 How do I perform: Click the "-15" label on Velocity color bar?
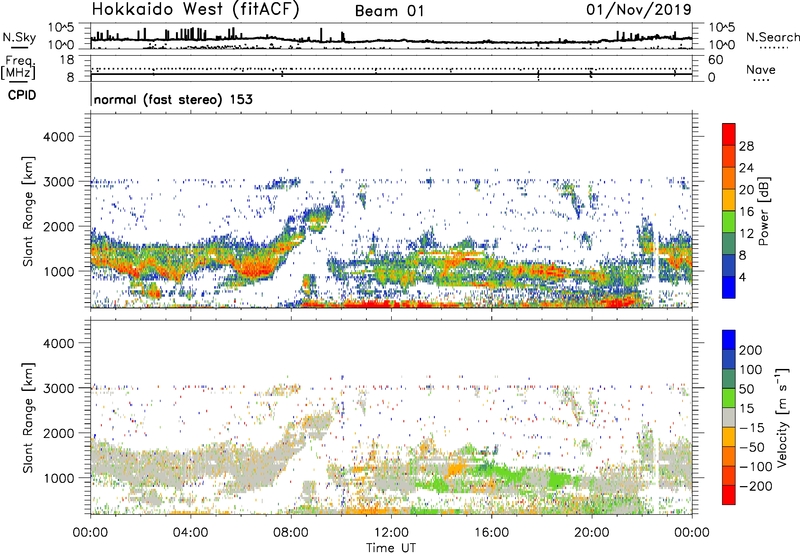pyautogui.click(x=751, y=428)
